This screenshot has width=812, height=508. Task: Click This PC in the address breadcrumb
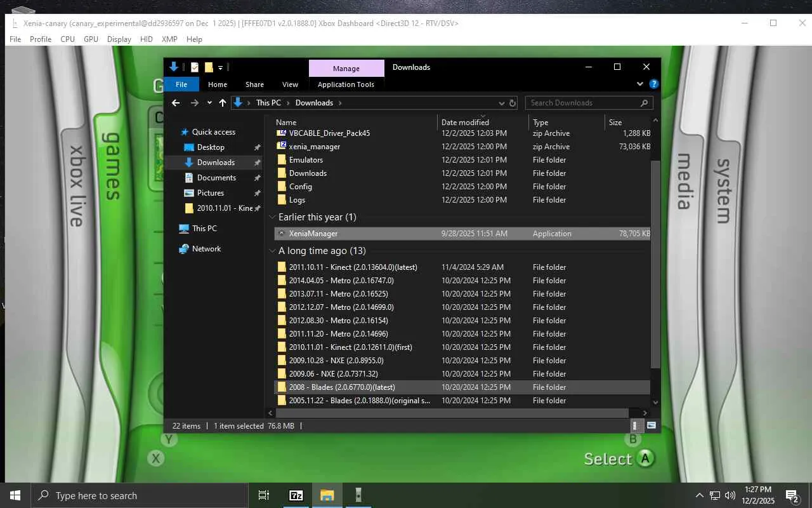point(268,103)
